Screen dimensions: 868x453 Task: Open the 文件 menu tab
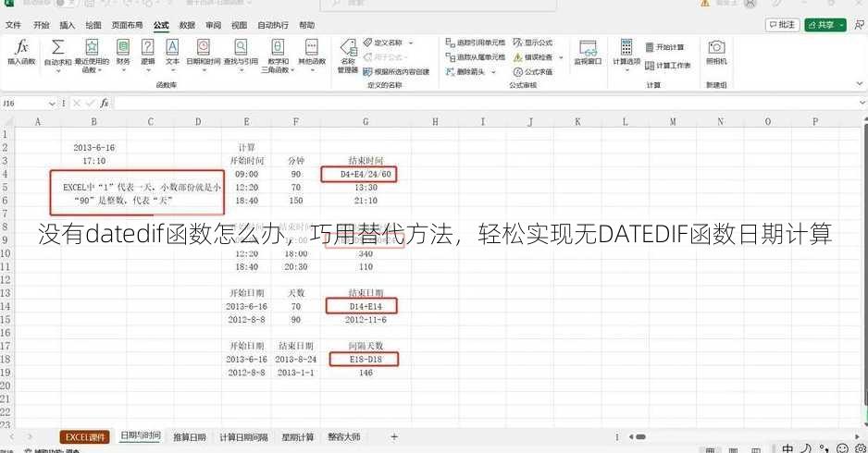tap(13, 25)
